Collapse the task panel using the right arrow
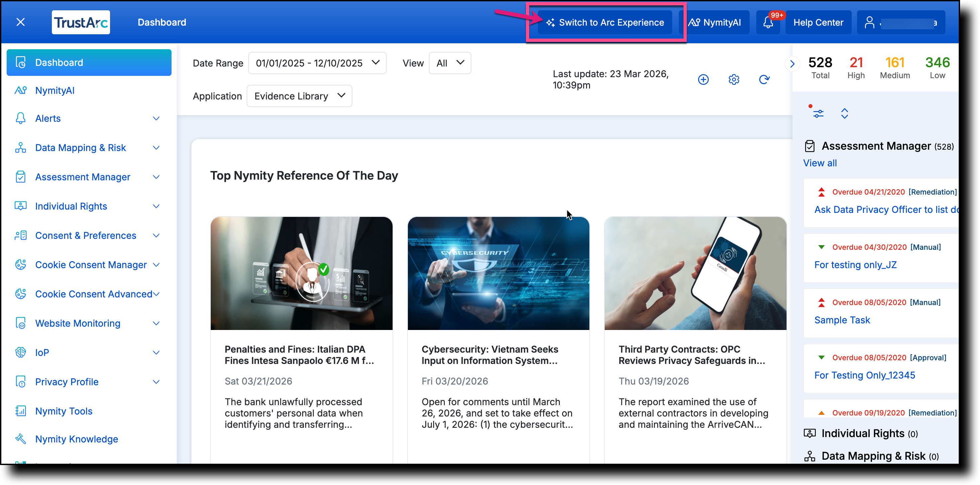This screenshot has width=980, height=485. tap(793, 64)
